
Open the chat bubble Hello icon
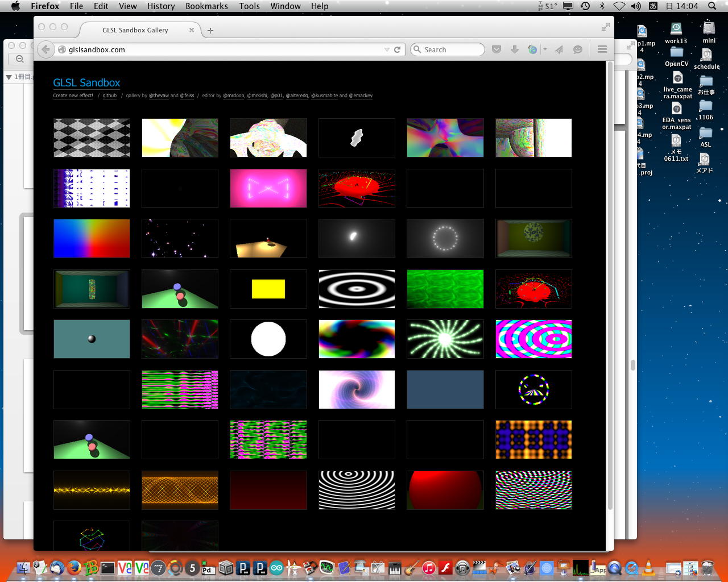[x=578, y=49]
